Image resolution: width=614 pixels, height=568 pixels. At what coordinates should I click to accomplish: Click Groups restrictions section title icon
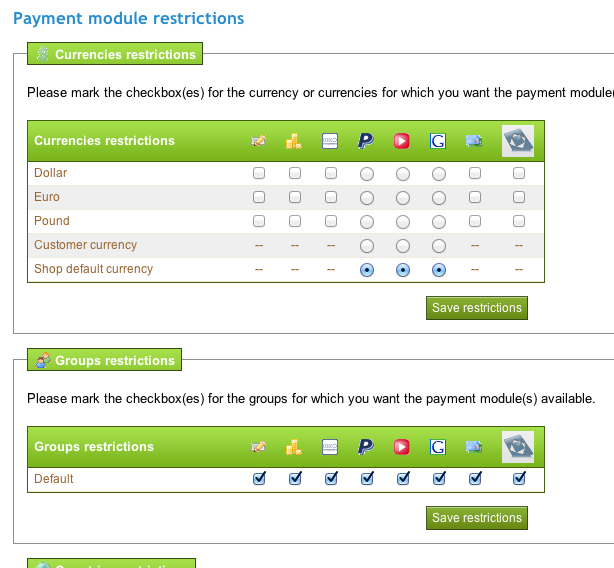pos(42,360)
